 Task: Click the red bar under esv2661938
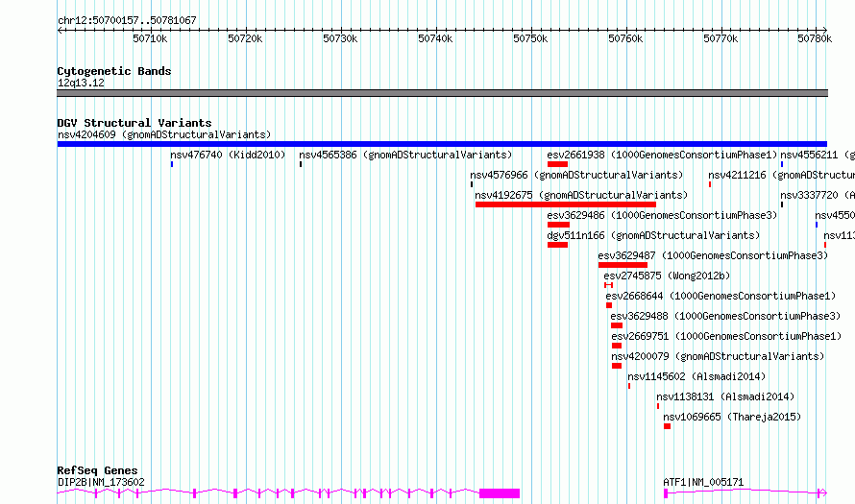pos(558,164)
